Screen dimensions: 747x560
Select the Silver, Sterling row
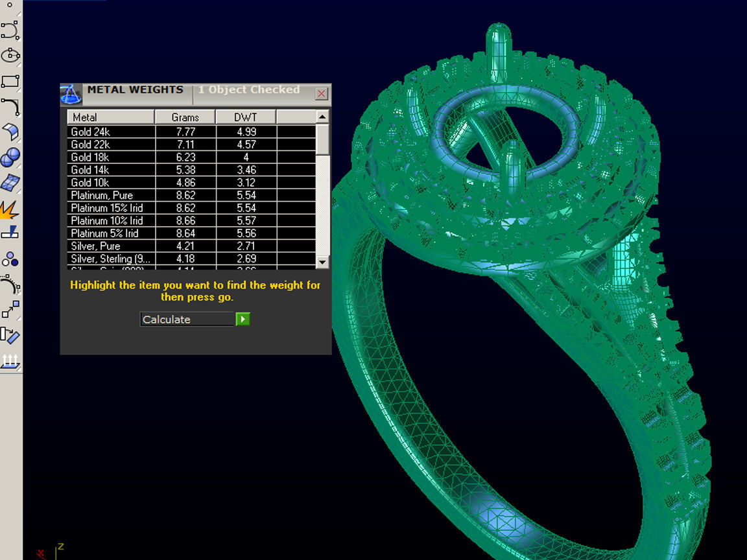pyautogui.click(x=191, y=259)
